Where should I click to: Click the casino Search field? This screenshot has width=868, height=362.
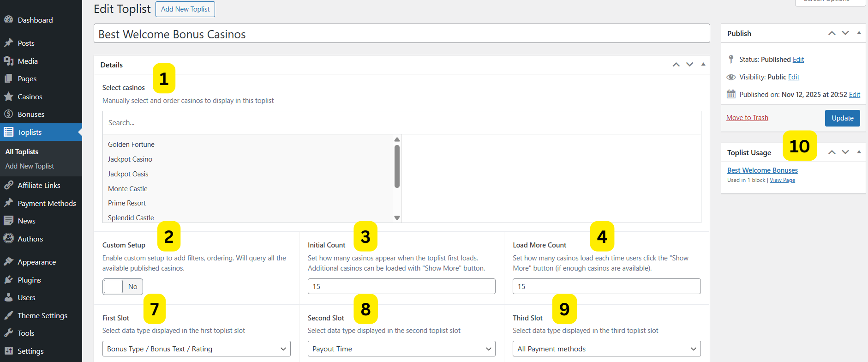point(401,123)
